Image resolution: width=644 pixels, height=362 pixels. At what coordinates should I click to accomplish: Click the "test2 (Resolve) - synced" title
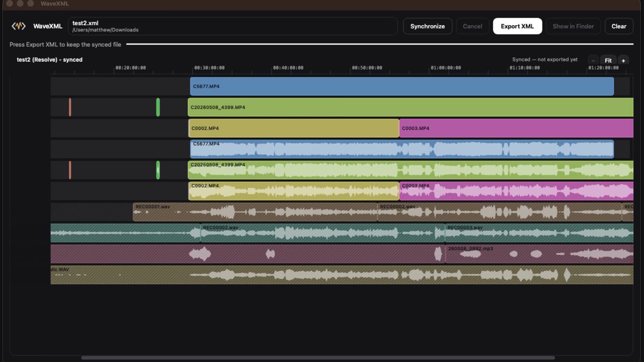click(x=49, y=60)
